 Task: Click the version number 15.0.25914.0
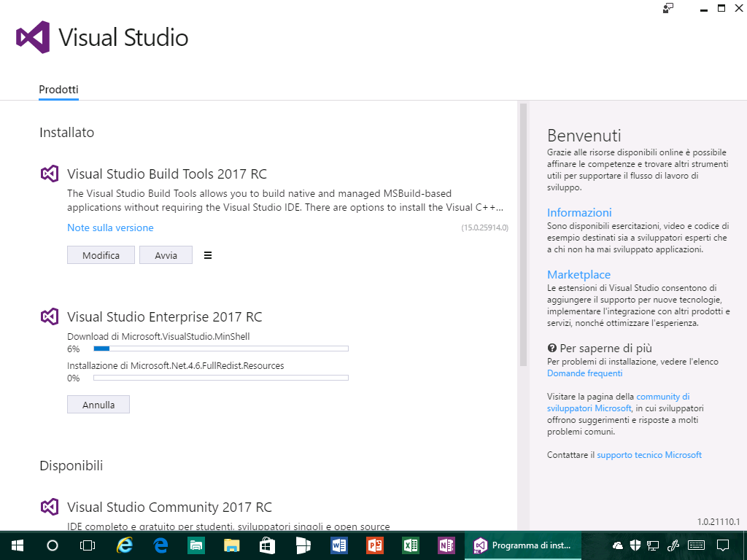coord(484,227)
